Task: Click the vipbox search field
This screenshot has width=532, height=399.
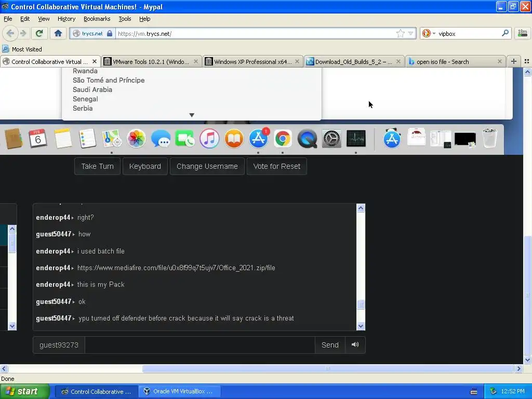Action: (468, 33)
